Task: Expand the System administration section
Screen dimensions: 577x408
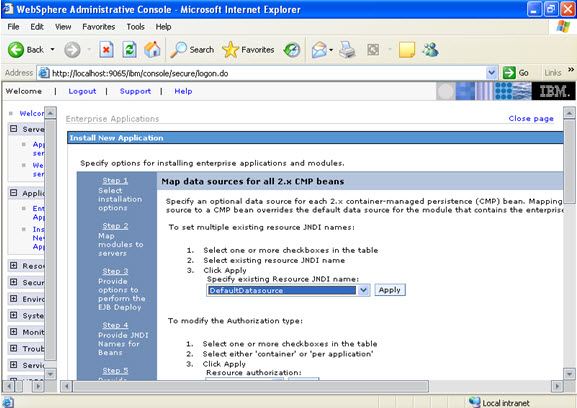Action: click(x=14, y=315)
